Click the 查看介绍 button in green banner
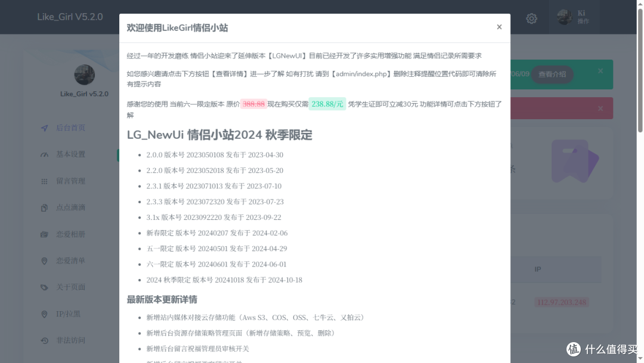This screenshot has height=363, width=644. tap(552, 75)
